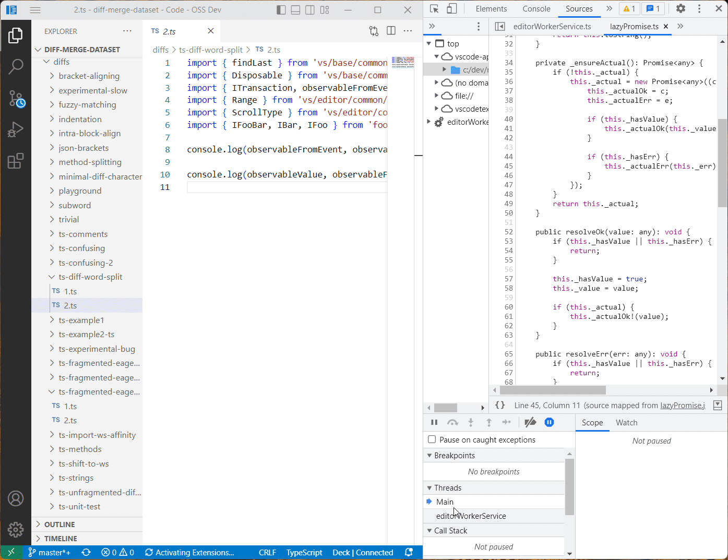Image resolution: width=728 pixels, height=560 pixels.
Task: Open the Search view in activity bar
Action: 16,66
